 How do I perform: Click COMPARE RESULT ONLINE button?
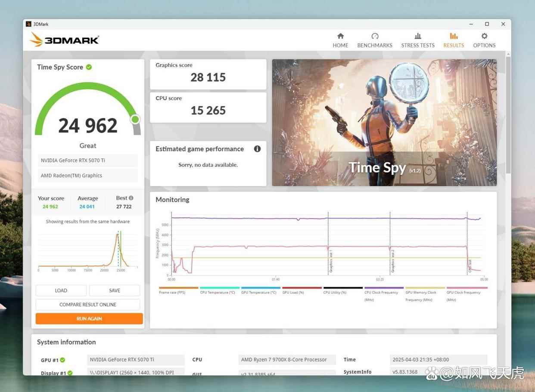[88, 305]
